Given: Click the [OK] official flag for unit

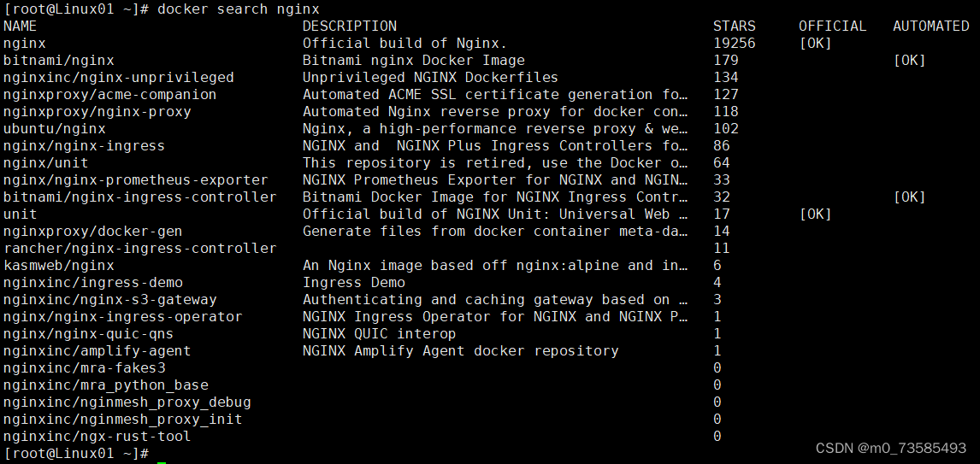Looking at the screenshot, I should [816, 214].
